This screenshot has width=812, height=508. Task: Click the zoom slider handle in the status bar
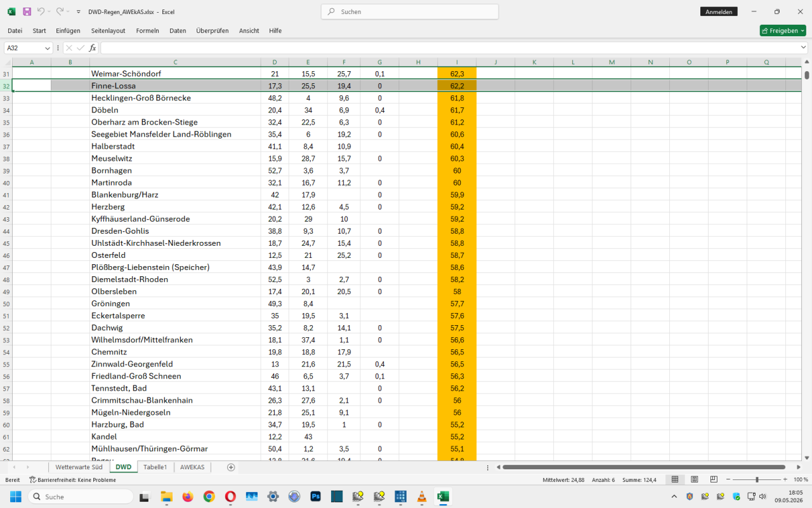point(757,479)
